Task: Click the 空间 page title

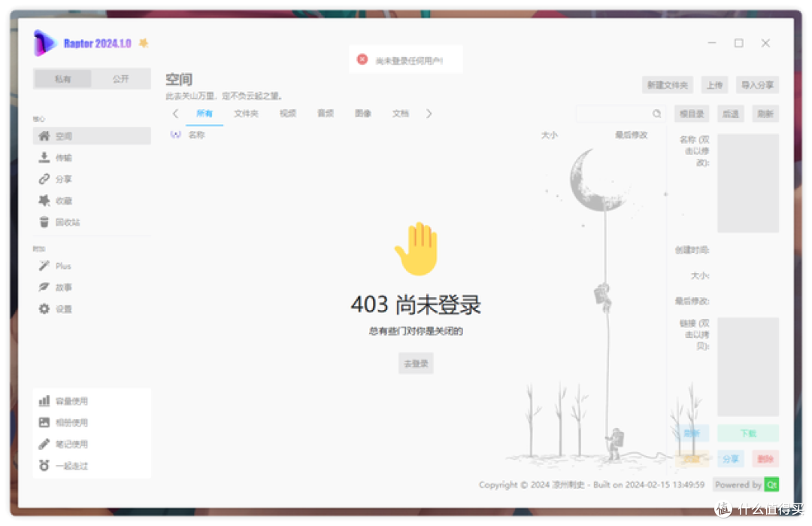Action: (179, 79)
